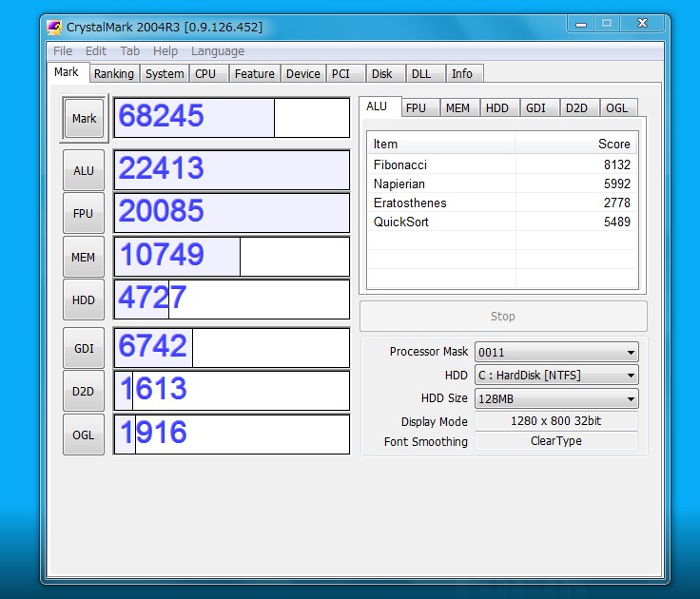Close the CrystalMark window
Screen dimensions: 700x599
642,23
